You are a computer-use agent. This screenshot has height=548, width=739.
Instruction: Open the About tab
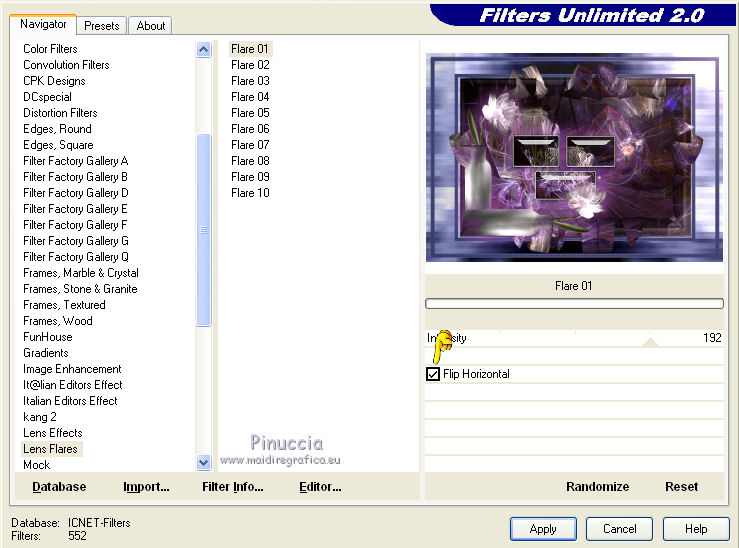tap(150, 26)
